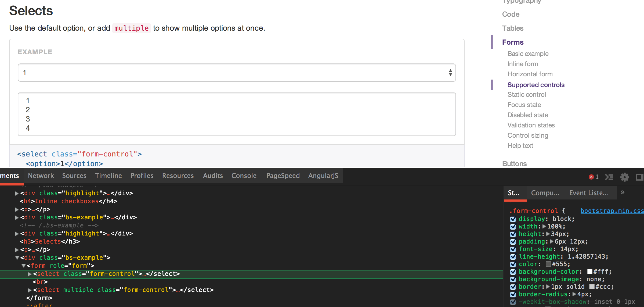Viewport: 644px width, 307px height.
Task: Open the Console tab
Action: tap(244, 176)
